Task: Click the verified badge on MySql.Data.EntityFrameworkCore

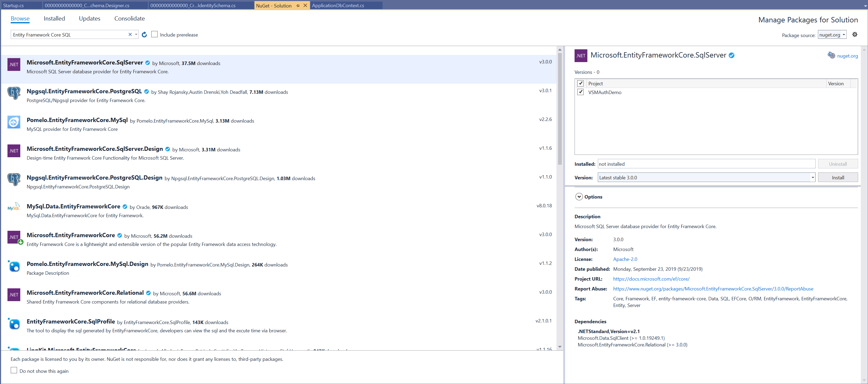Action: [x=125, y=207]
